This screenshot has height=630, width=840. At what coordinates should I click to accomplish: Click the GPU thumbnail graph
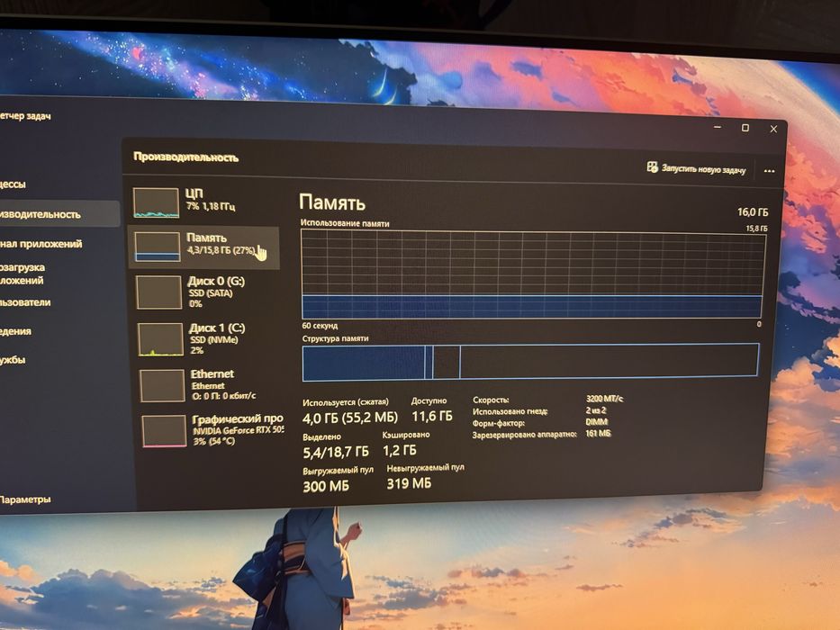click(164, 431)
